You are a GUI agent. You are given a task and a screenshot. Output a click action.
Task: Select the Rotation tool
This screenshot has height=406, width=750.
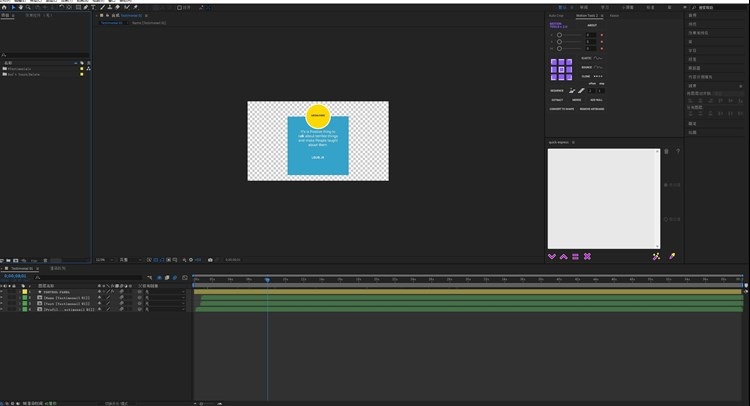point(62,8)
